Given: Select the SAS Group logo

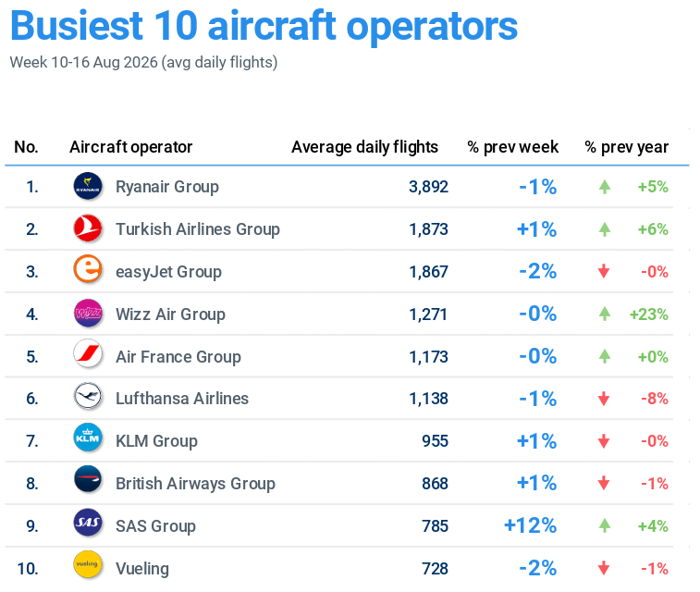Looking at the screenshot, I should click(88, 523).
